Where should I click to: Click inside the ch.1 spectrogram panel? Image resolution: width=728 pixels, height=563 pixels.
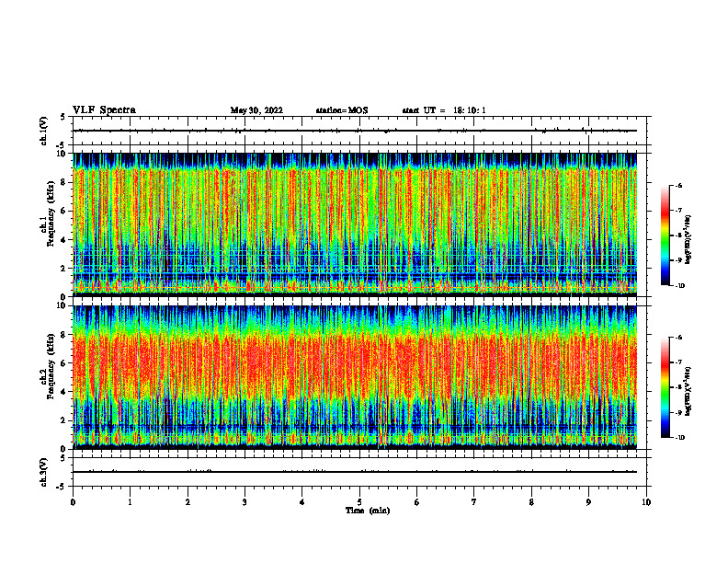coord(355,224)
